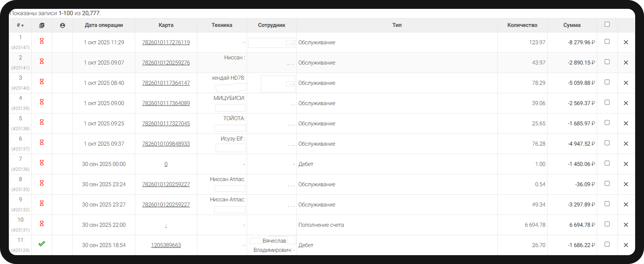The width and height of the screenshot is (644, 264).
Task: Tick the checkbox for the -1 686.22 ₽ row
Action: coord(607,244)
